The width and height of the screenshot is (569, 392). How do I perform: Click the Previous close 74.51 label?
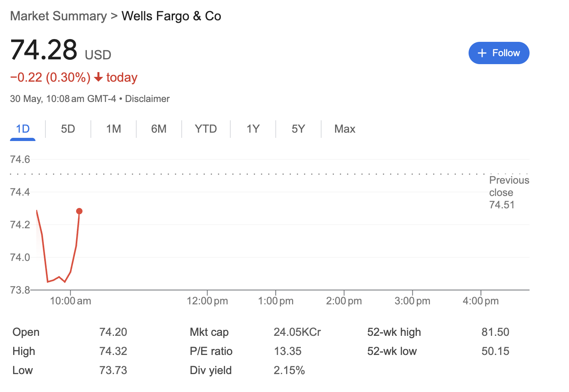coord(509,192)
